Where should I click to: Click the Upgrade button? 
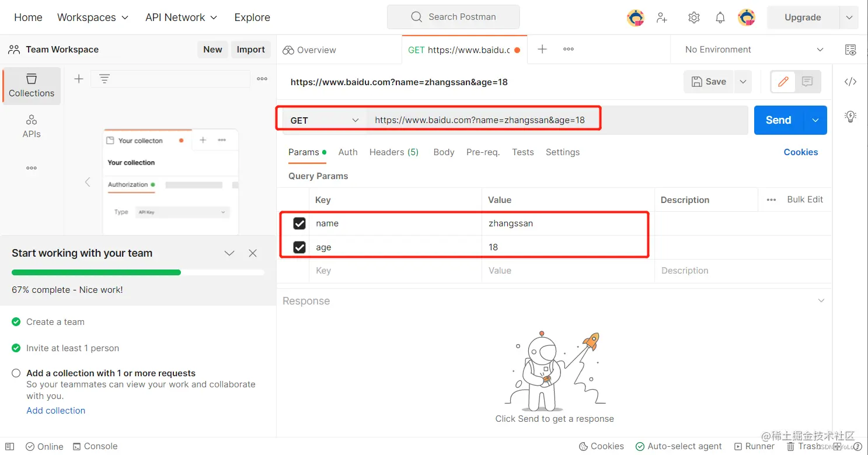pyautogui.click(x=803, y=17)
